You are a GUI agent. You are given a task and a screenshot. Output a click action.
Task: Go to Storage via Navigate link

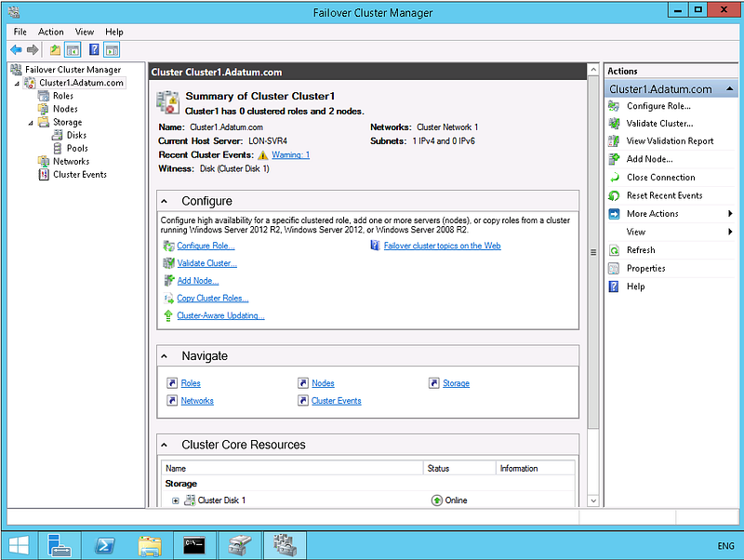(456, 383)
